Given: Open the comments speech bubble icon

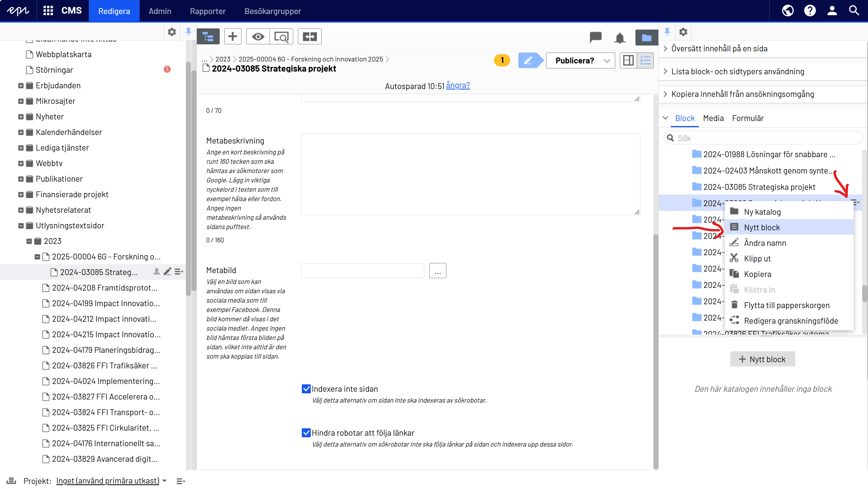Looking at the screenshot, I should 595,37.
